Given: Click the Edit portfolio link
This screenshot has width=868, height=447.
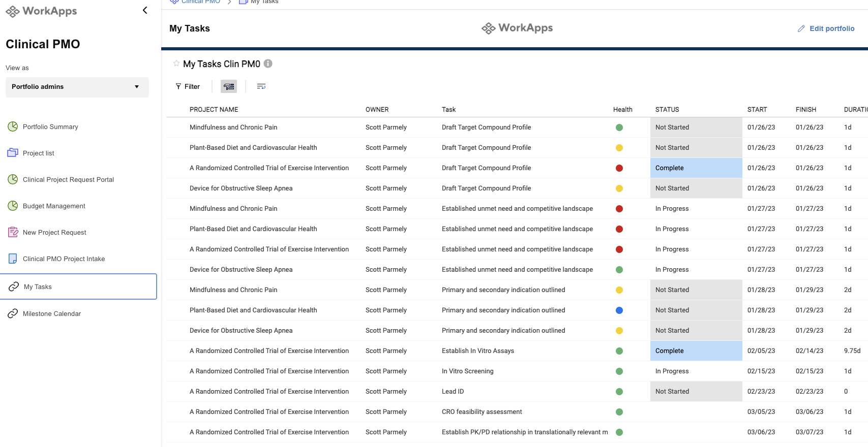Looking at the screenshot, I should point(831,28).
